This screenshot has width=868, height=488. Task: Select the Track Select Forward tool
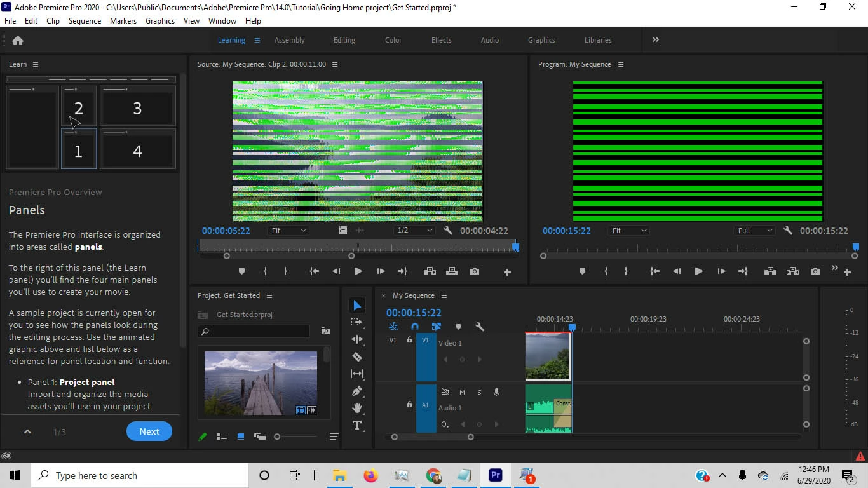tap(357, 322)
